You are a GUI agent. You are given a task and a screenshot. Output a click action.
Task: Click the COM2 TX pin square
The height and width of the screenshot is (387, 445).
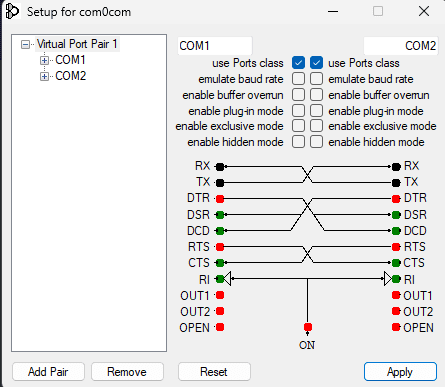[x=396, y=183]
